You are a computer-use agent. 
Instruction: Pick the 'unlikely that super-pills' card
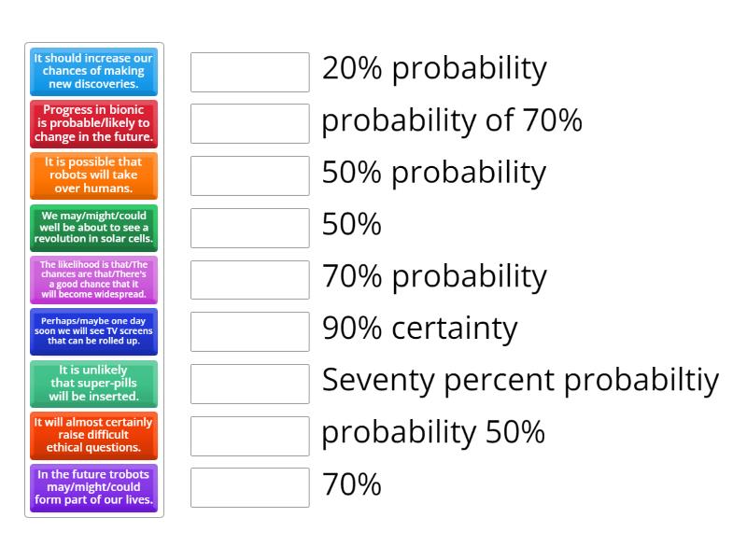(93, 384)
